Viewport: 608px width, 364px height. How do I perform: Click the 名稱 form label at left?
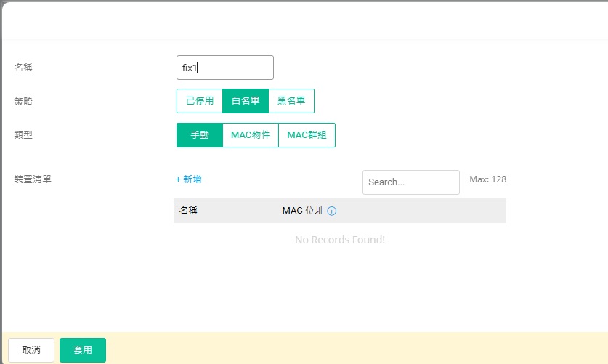(23, 68)
